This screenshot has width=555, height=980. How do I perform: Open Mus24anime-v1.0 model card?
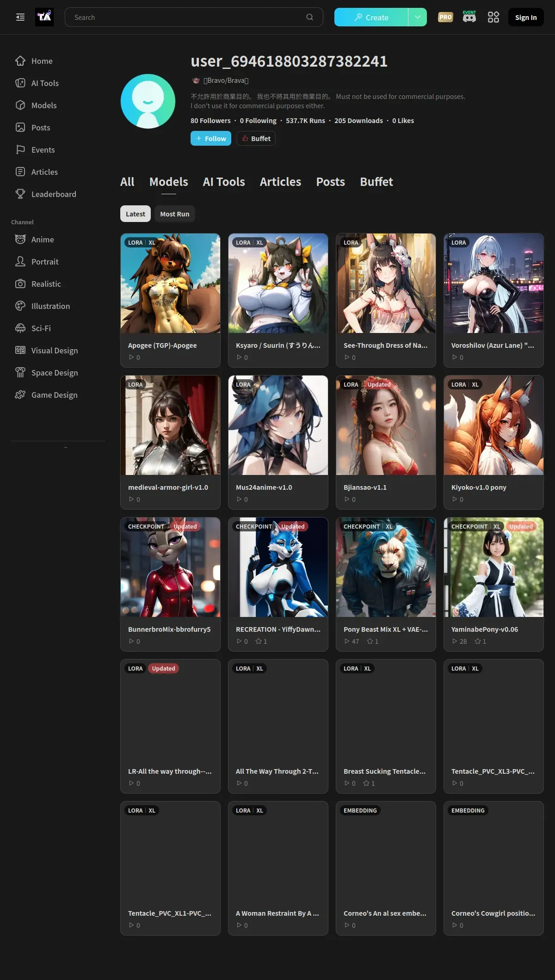coord(278,442)
